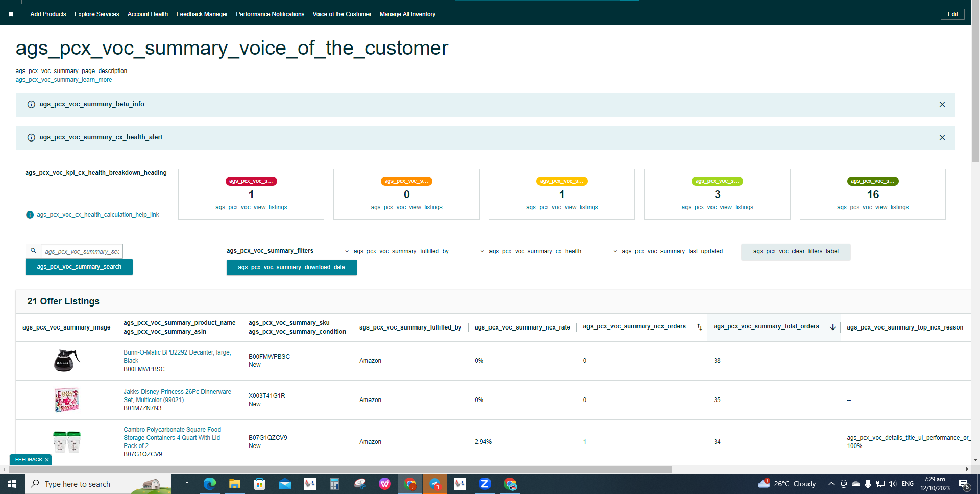Screen dimensions: 980x494
Task: Dismiss the cx_health_alert banner with its X
Action: point(942,138)
